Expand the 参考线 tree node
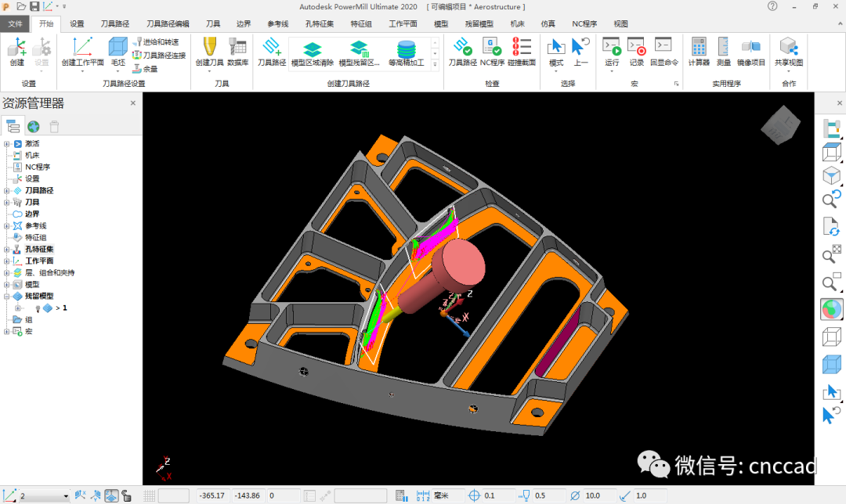The width and height of the screenshot is (846, 504). [x=6, y=226]
